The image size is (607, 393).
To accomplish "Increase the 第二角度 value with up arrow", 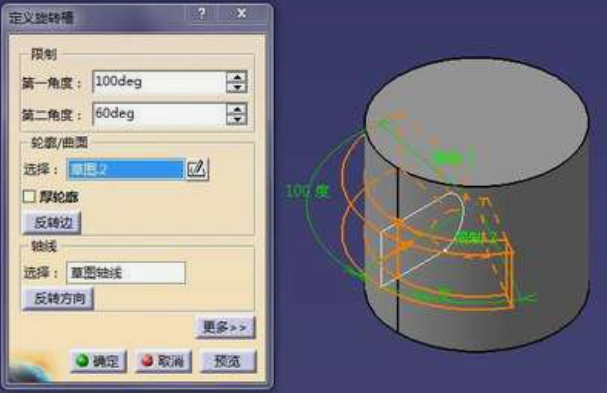I will [x=237, y=109].
